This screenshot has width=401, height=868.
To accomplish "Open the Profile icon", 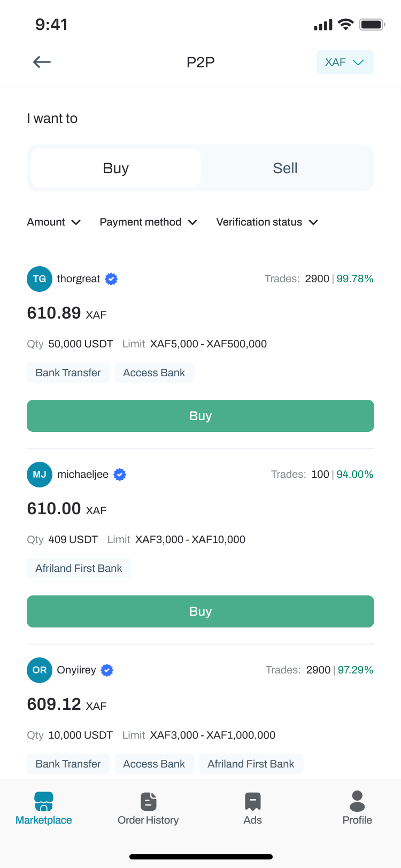I will click(x=357, y=801).
